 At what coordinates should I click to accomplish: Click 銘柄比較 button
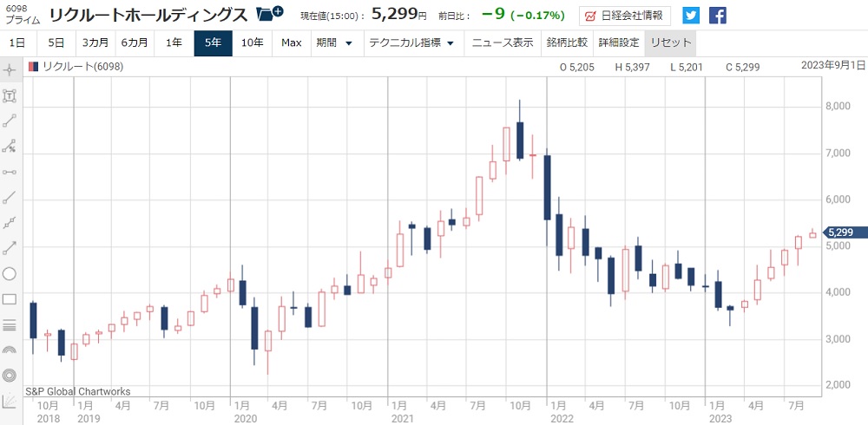click(x=566, y=42)
